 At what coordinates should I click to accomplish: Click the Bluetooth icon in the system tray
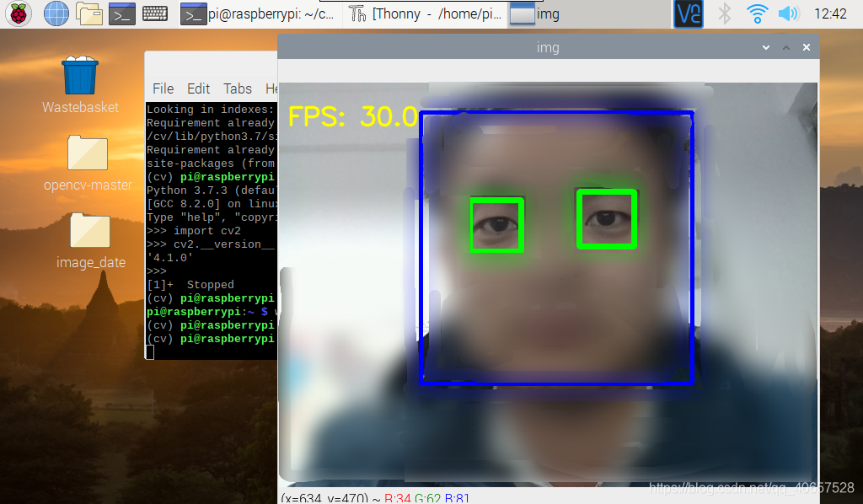pyautogui.click(x=724, y=13)
